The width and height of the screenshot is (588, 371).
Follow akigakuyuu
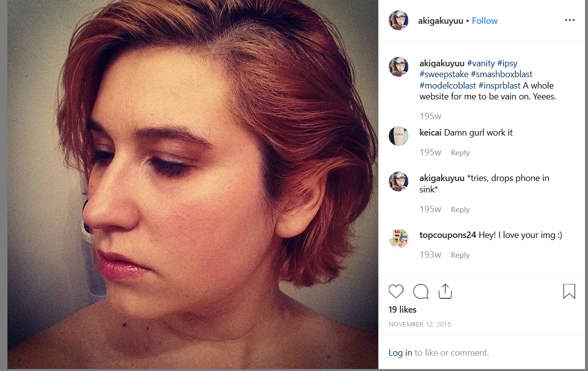(x=485, y=21)
